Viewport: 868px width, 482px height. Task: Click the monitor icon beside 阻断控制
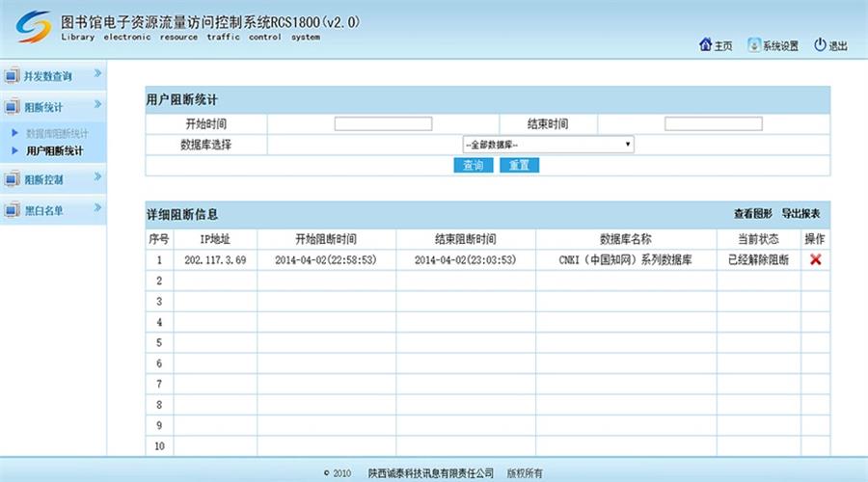pyautogui.click(x=13, y=178)
